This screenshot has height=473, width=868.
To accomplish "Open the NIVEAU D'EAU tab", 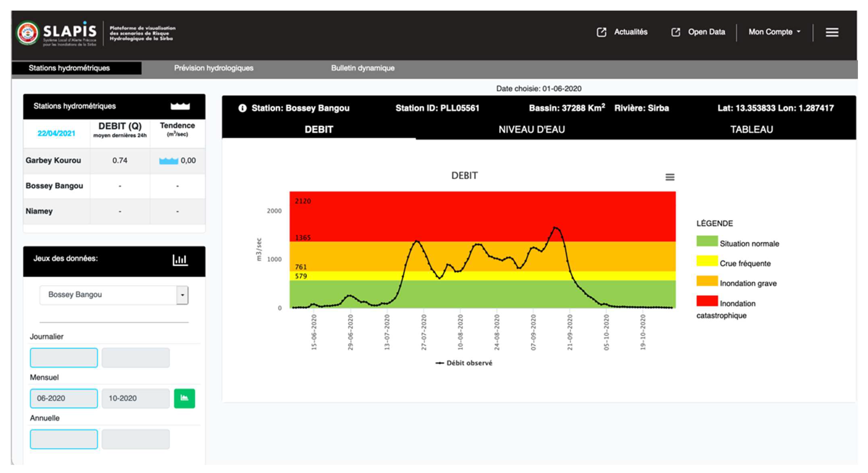I will [x=531, y=129].
